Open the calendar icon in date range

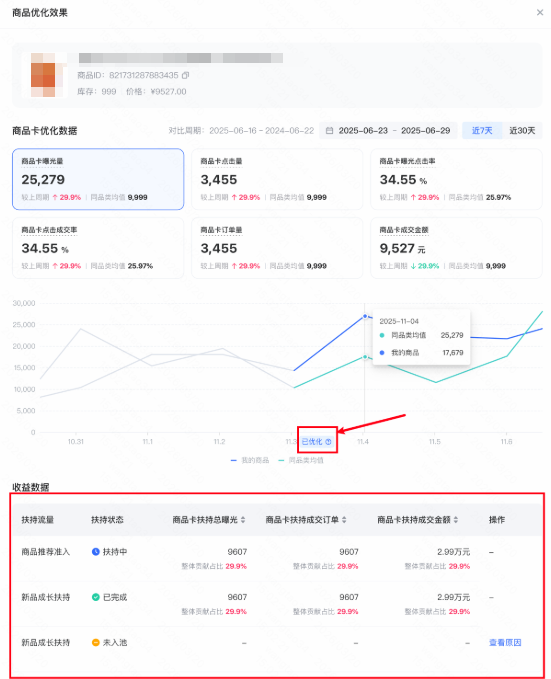click(329, 130)
